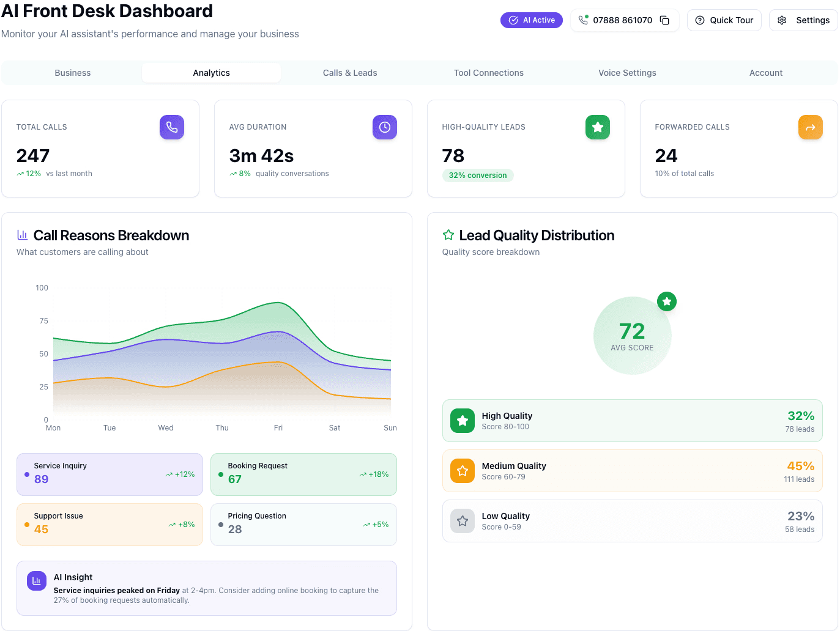Image resolution: width=840 pixels, height=631 pixels.
Task: Click the Total Calls value 247
Action: click(33, 156)
